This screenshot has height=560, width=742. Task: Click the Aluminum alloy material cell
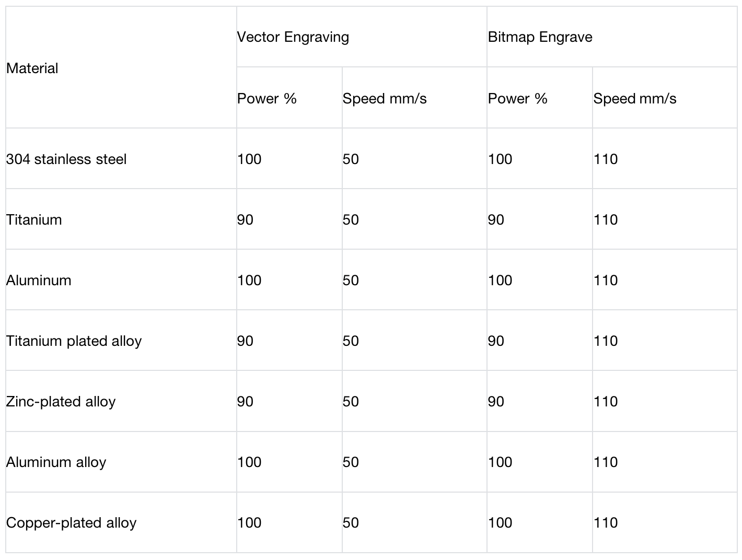[56, 462]
